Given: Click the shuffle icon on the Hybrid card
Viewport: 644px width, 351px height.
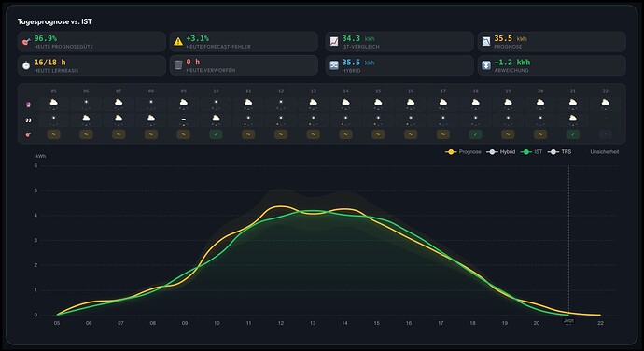Looking at the screenshot, I should [x=334, y=65].
